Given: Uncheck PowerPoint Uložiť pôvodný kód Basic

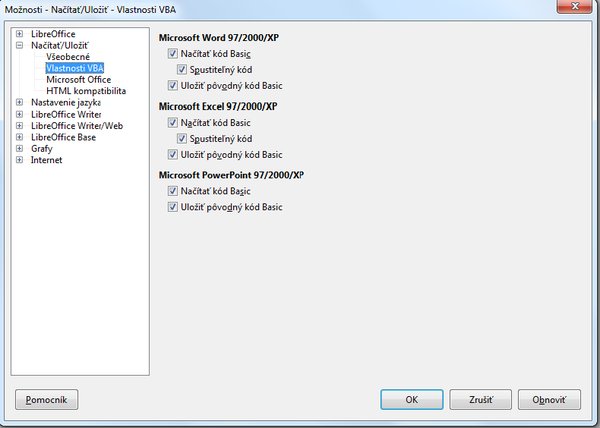Looking at the screenshot, I should coord(173,207).
